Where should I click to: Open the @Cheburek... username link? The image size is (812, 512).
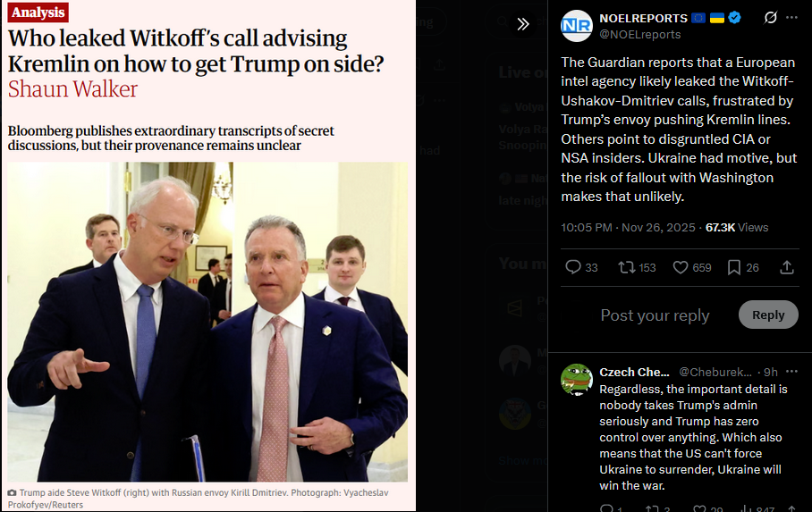[715, 373]
